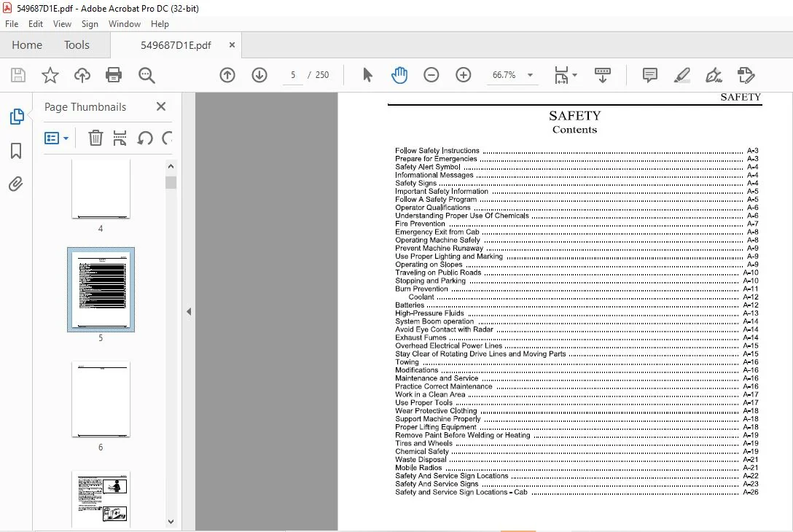Open the Window menu
Image resolution: width=793 pixels, height=532 pixels.
(x=125, y=24)
